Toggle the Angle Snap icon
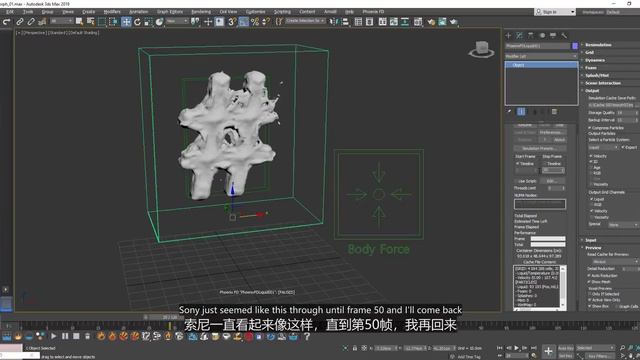 tap(244, 22)
